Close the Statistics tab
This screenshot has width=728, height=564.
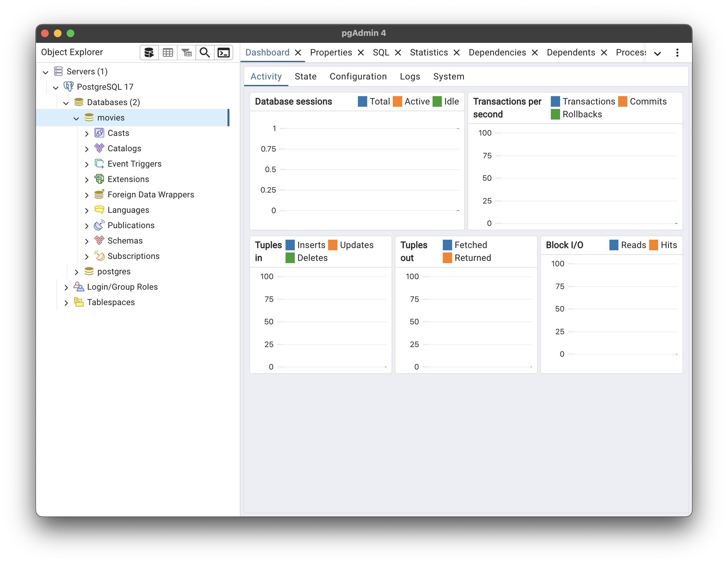[457, 53]
